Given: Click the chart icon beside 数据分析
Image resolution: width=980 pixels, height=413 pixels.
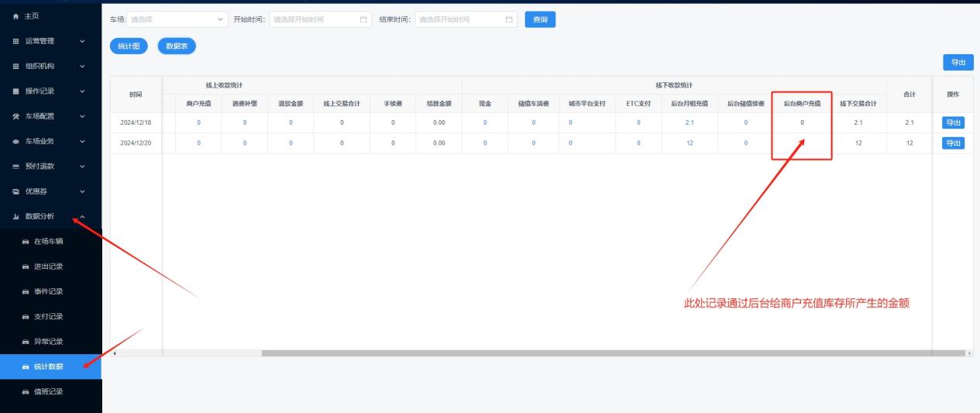Looking at the screenshot, I should coord(16,216).
